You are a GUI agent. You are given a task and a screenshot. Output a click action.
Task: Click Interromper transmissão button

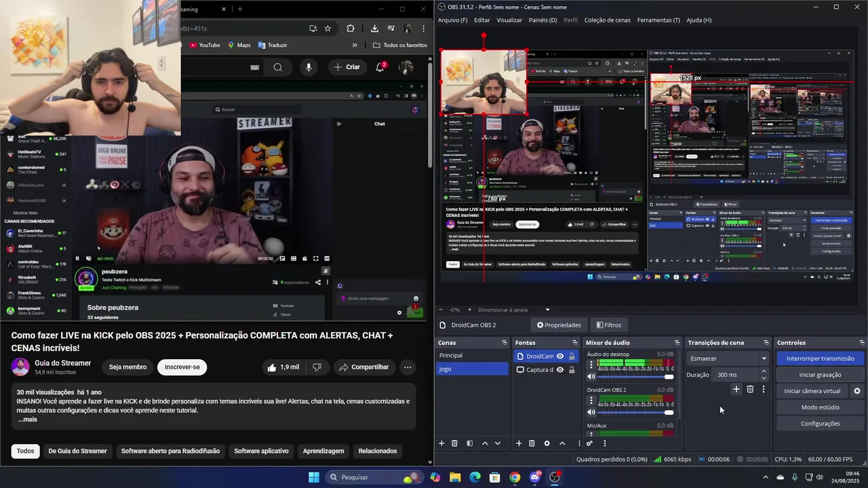(820, 359)
